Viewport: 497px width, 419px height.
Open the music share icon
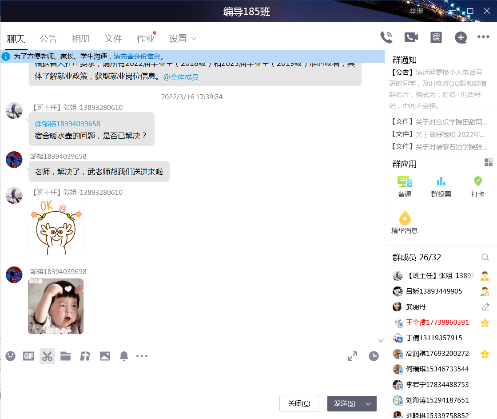[85, 356]
